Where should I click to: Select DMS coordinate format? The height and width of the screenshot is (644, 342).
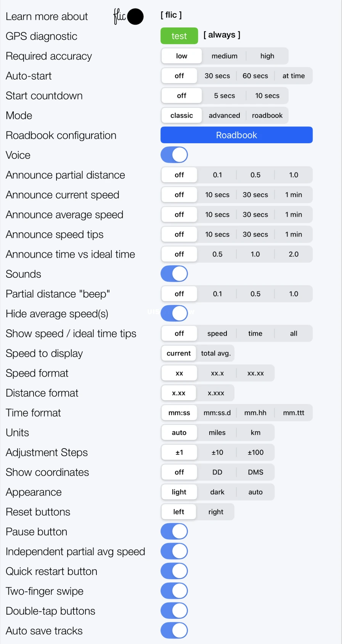[x=255, y=472]
